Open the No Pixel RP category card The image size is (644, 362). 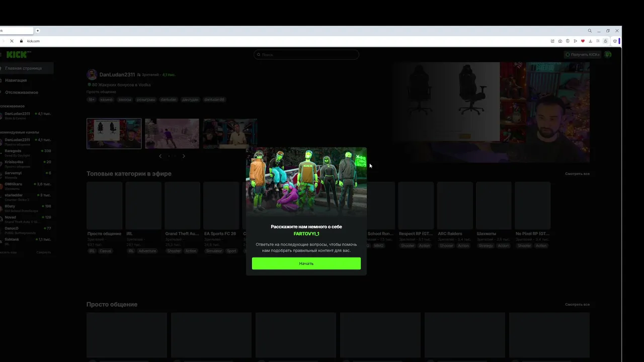(533, 206)
